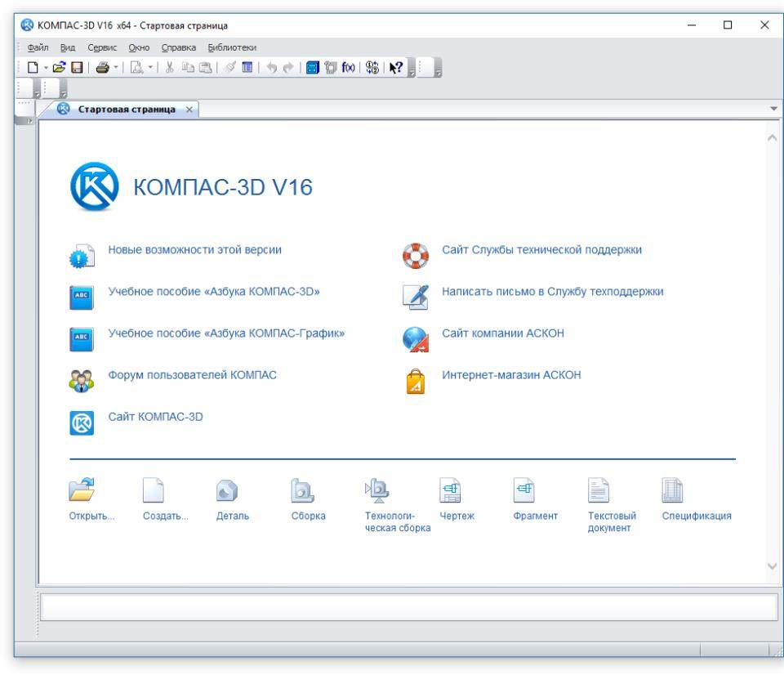Open the Библиотеки menu
Image resolution: width=784 pixels, height=675 pixels.
point(232,48)
